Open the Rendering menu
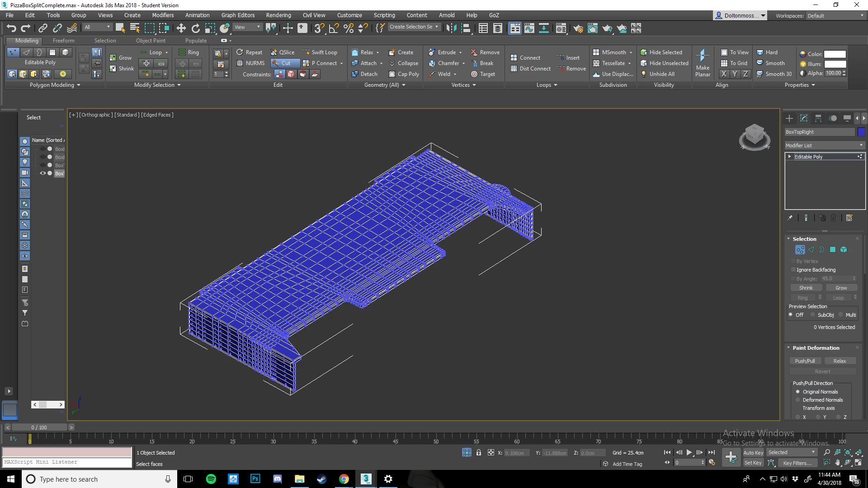The image size is (868, 488). pos(278,15)
